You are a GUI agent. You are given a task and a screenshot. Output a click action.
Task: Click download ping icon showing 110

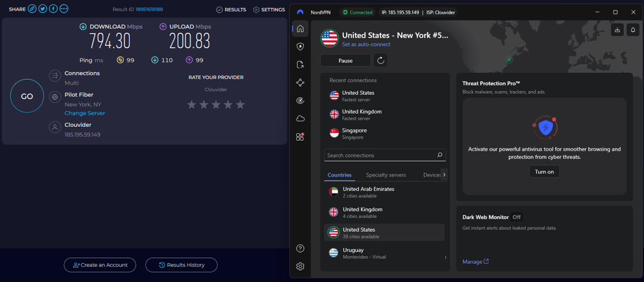155,60
